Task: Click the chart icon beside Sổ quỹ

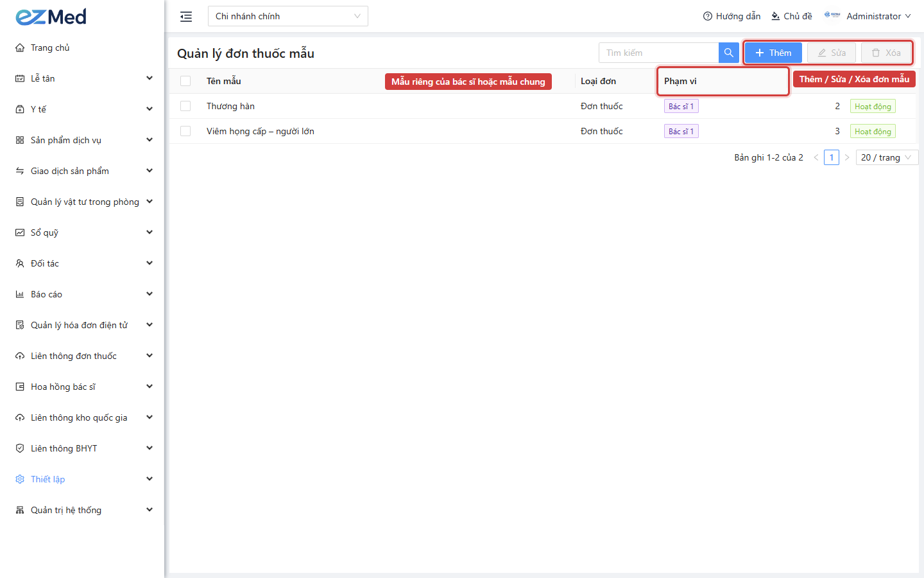Action: pyautogui.click(x=20, y=232)
